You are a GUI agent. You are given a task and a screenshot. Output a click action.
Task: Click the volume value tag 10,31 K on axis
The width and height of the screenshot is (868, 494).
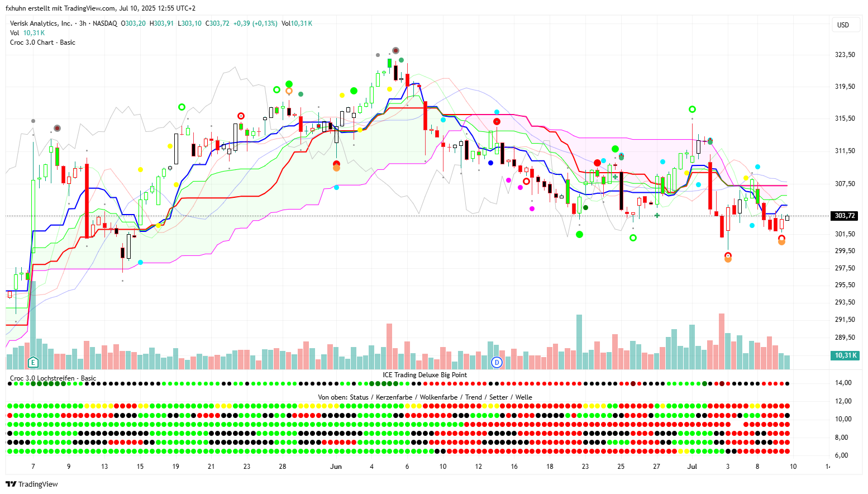[845, 355]
